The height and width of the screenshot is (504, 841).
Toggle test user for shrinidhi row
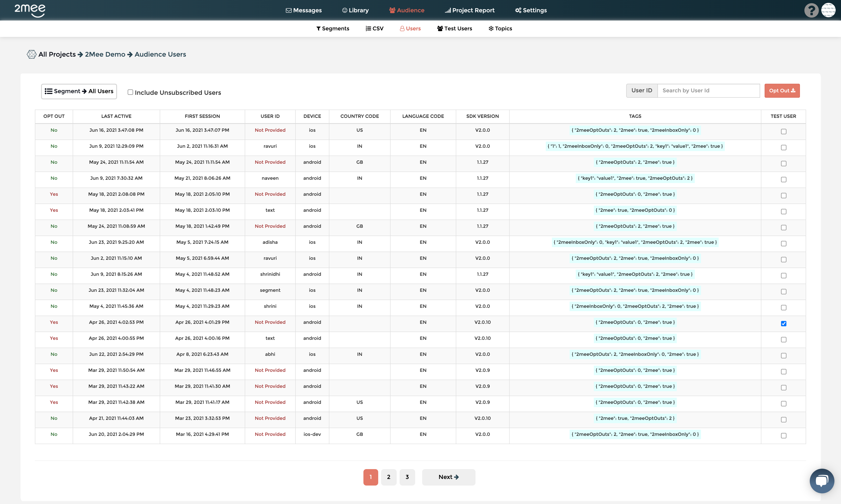click(784, 275)
